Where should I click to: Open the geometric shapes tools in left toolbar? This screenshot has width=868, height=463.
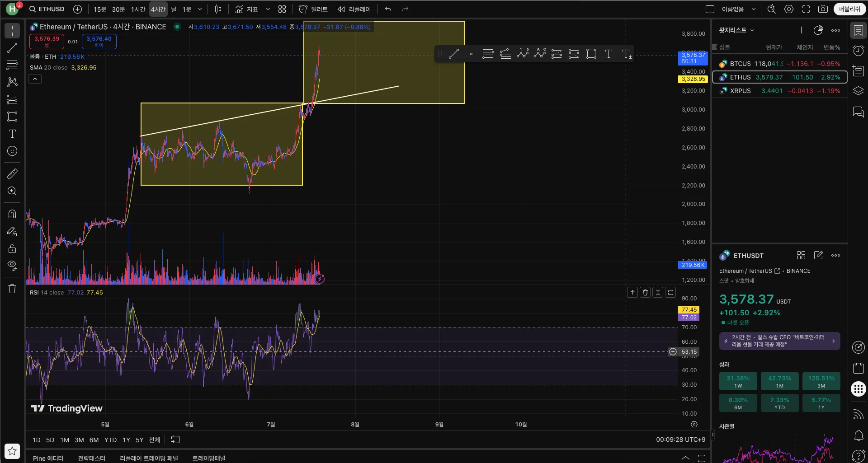(12, 117)
